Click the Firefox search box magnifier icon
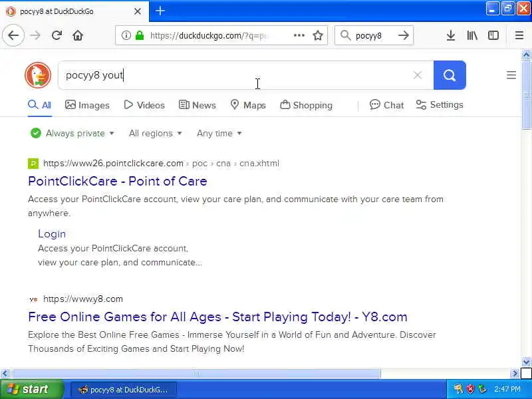 (x=345, y=35)
